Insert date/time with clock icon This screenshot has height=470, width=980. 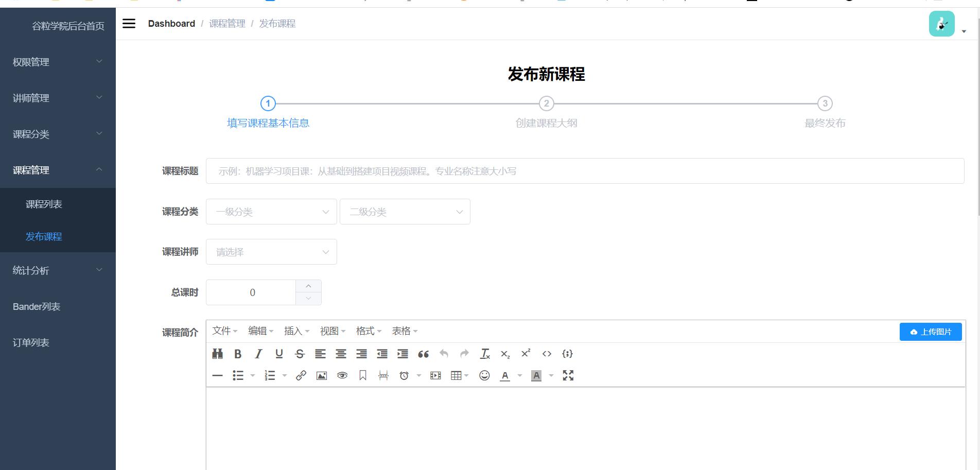(x=404, y=376)
